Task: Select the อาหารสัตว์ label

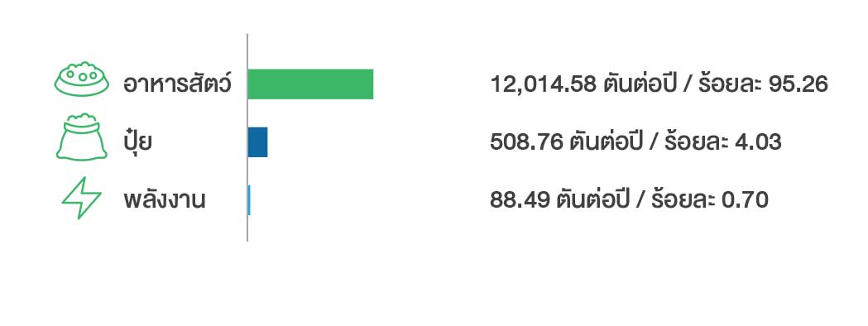Action: click(x=176, y=84)
